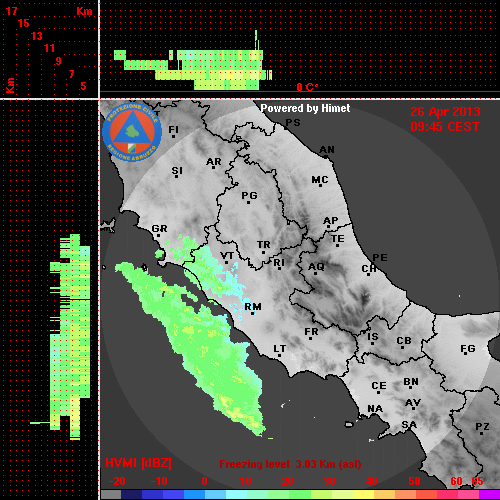Click the 'Powered by Himet' text

tap(305, 108)
